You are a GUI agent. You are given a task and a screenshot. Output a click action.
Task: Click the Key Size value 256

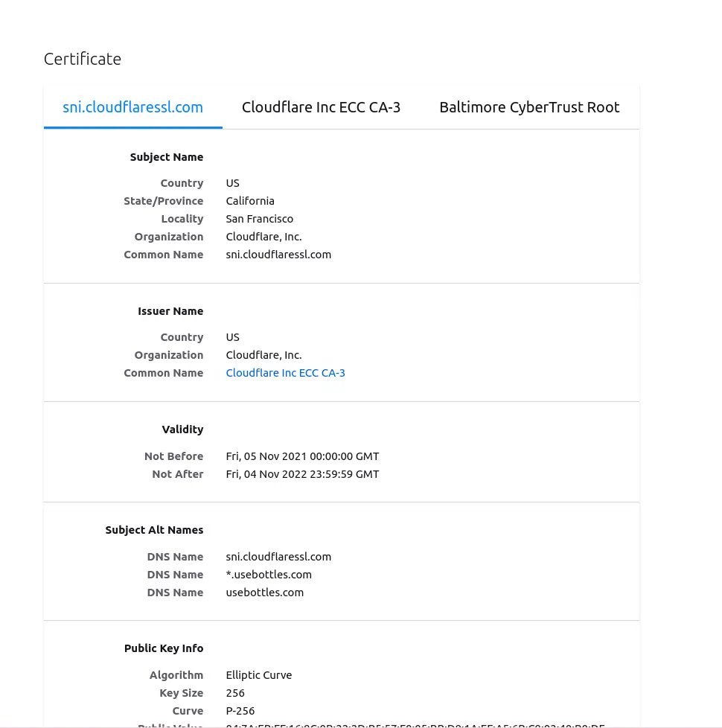[235, 693]
